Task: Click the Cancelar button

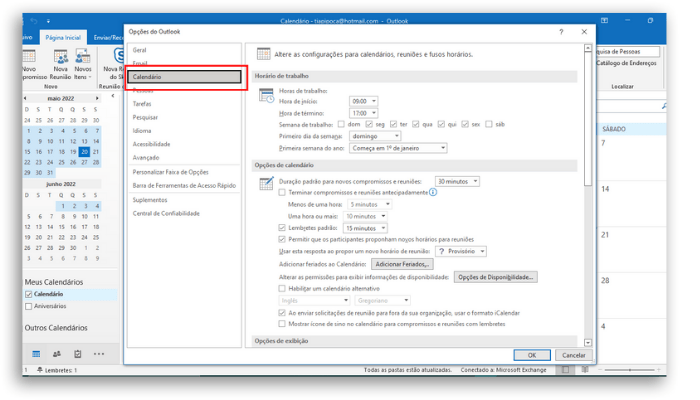Action: 574,355
